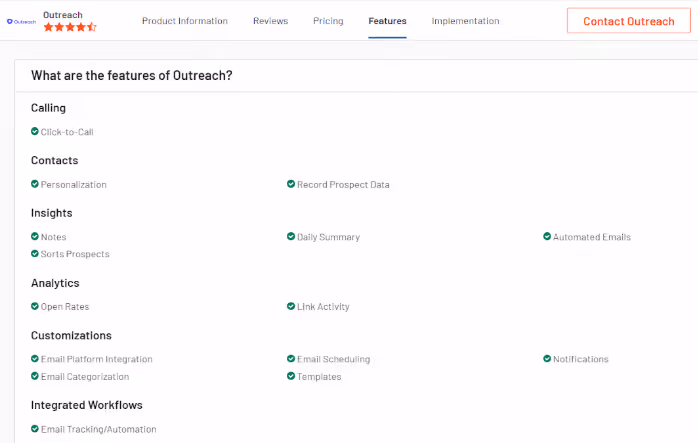Select the Features tab
This screenshot has height=443, width=698.
(x=387, y=21)
